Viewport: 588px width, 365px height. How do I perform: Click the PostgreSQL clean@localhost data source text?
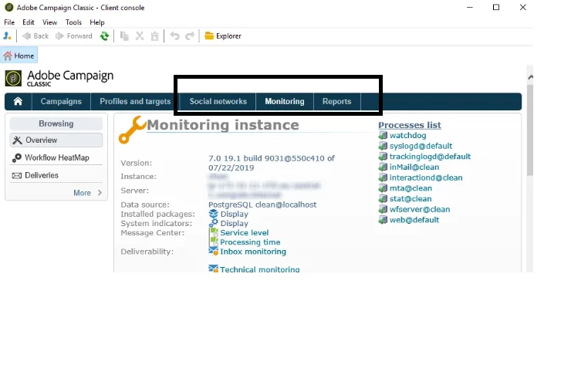262,204
